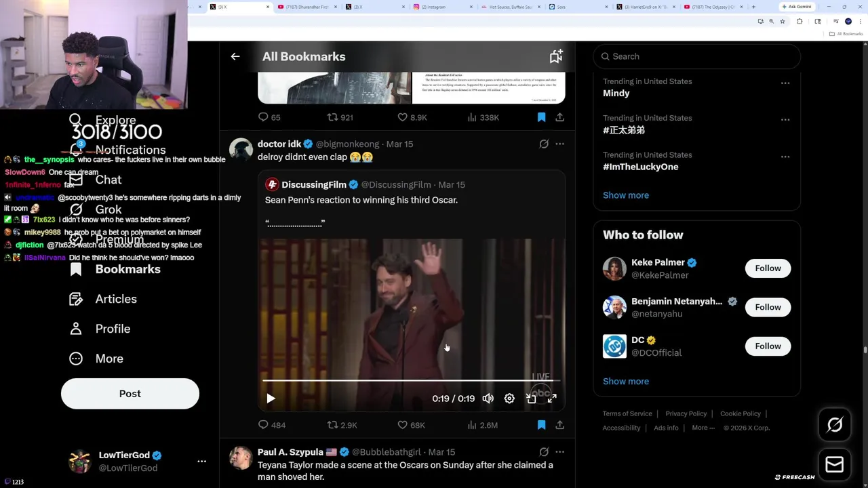Open the Mindy trending topic
The width and height of the screenshot is (868, 488).
click(616, 93)
